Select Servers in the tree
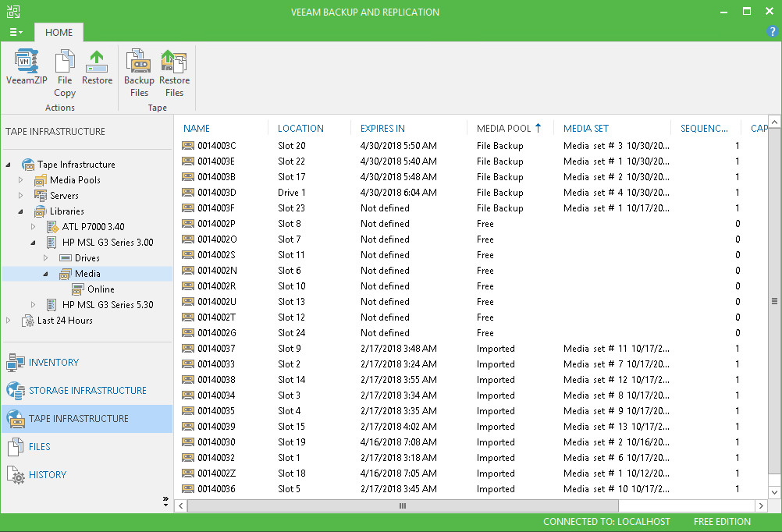This screenshot has width=782, height=532. coord(64,196)
